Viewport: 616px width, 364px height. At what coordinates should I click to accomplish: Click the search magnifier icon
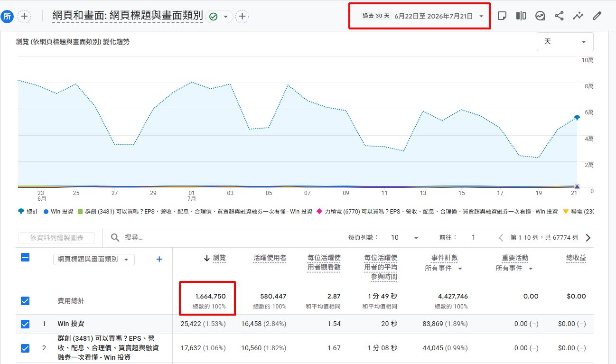[x=115, y=237]
